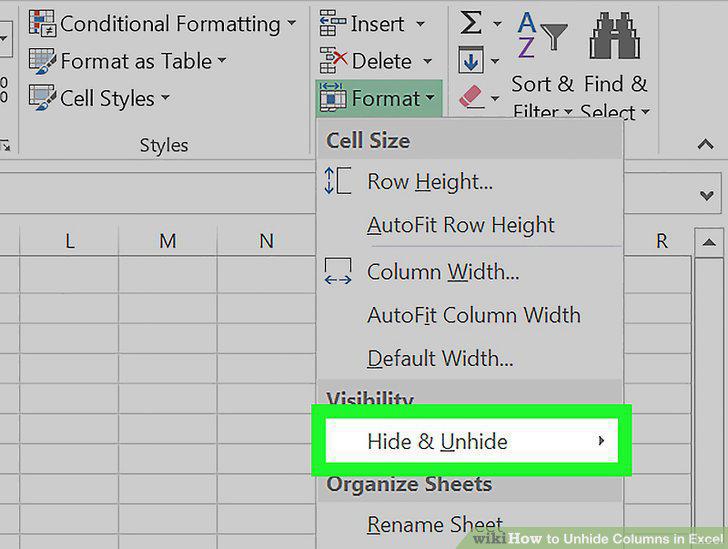Click the vertical scrollbar up arrow

[708, 242]
